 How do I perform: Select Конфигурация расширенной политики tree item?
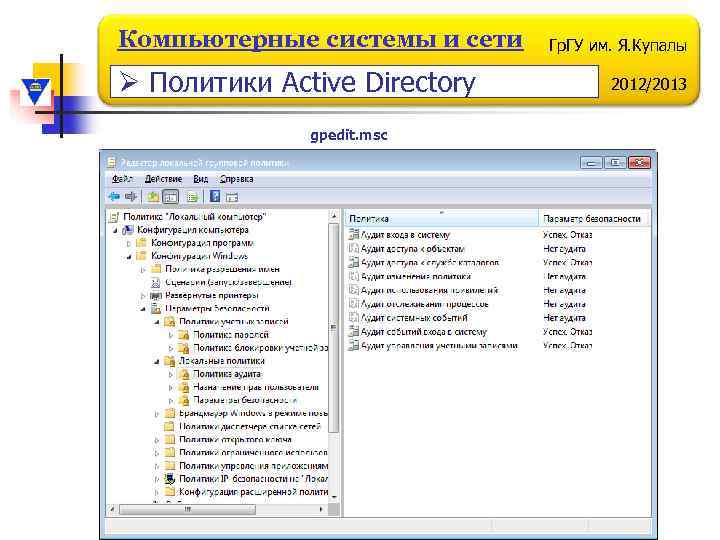tap(253, 492)
